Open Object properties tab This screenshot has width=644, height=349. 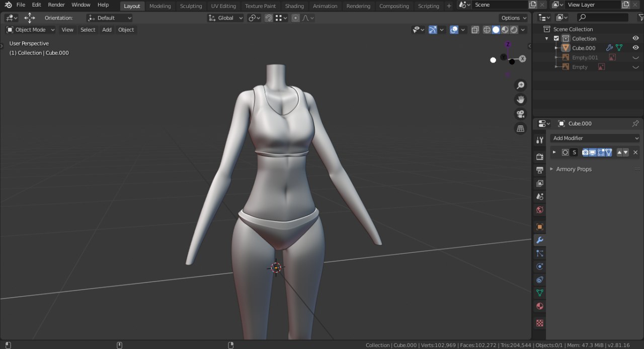point(540,227)
